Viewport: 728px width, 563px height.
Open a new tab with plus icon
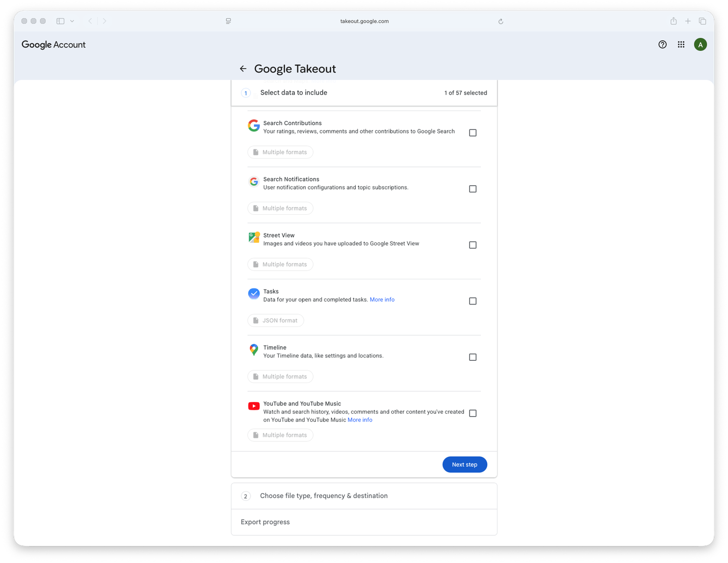pos(688,21)
